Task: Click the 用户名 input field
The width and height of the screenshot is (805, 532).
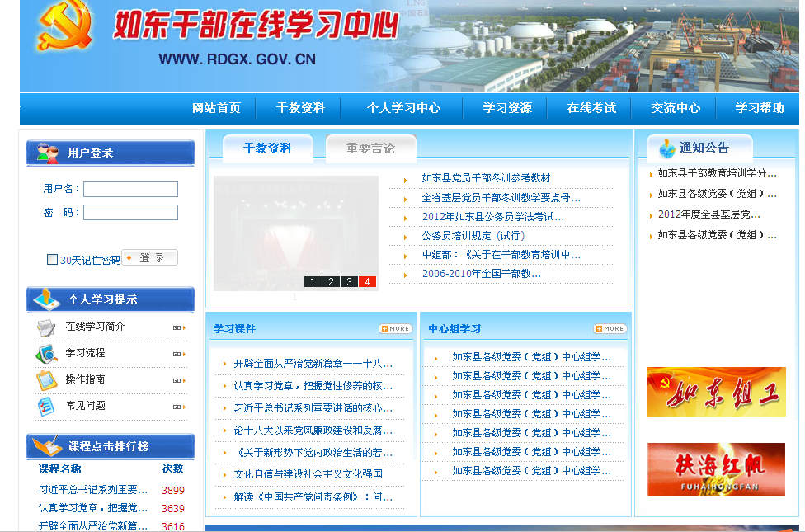Action: tap(130, 190)
